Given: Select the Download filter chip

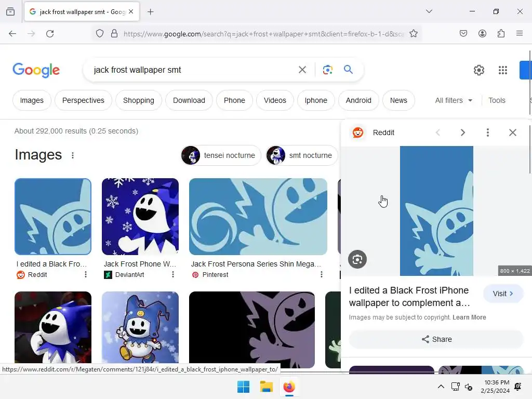Looking at the screenshot, I should click(x=189, y=100).
